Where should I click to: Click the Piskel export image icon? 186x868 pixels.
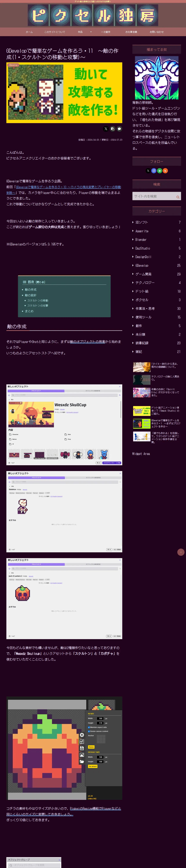point(82,755)
